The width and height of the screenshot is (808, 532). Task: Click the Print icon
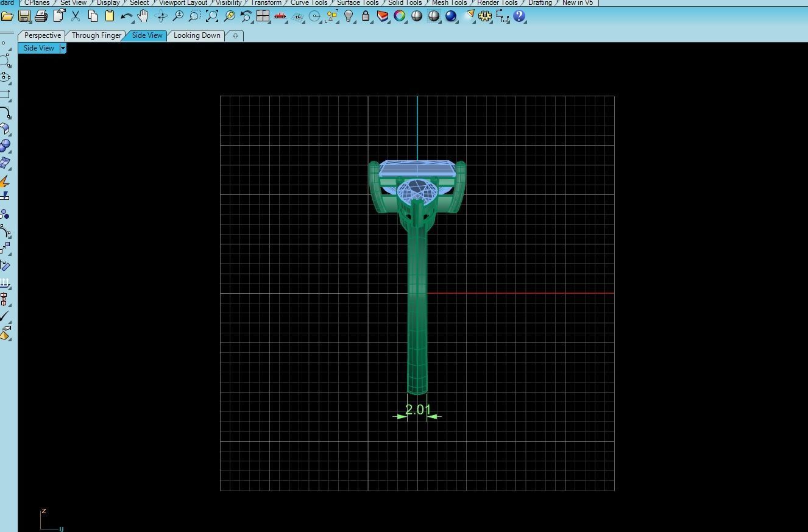(x=41, y=16)
